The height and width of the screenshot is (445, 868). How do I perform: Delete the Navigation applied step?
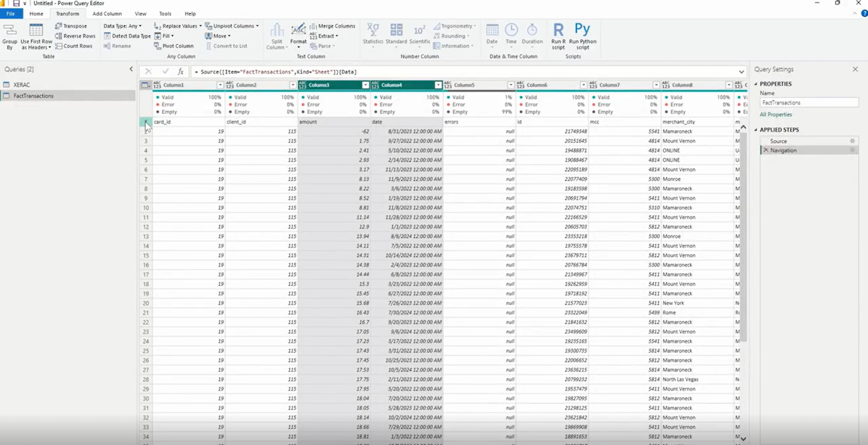[766, 150]
